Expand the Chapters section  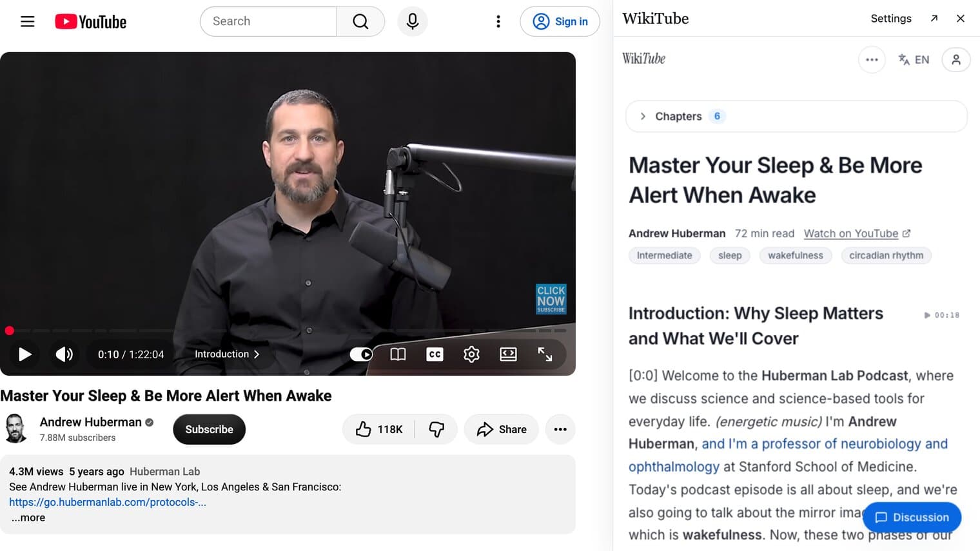[x=796, y=116]
